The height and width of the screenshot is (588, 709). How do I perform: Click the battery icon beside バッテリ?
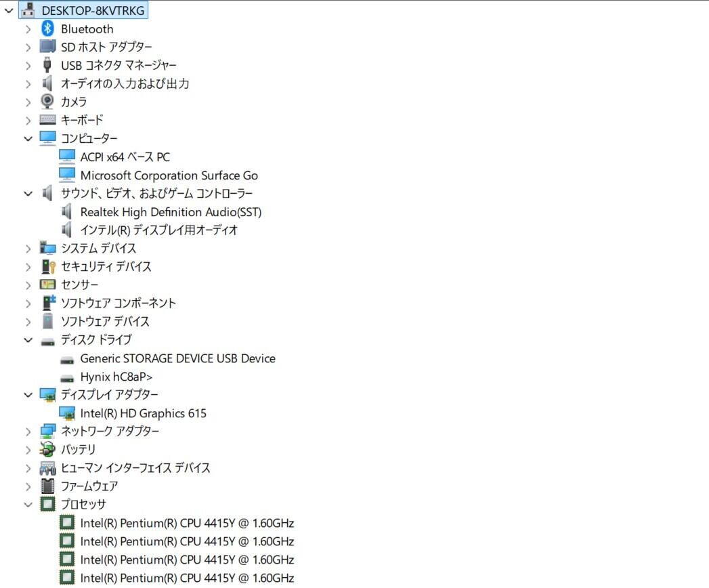(47, 450)
